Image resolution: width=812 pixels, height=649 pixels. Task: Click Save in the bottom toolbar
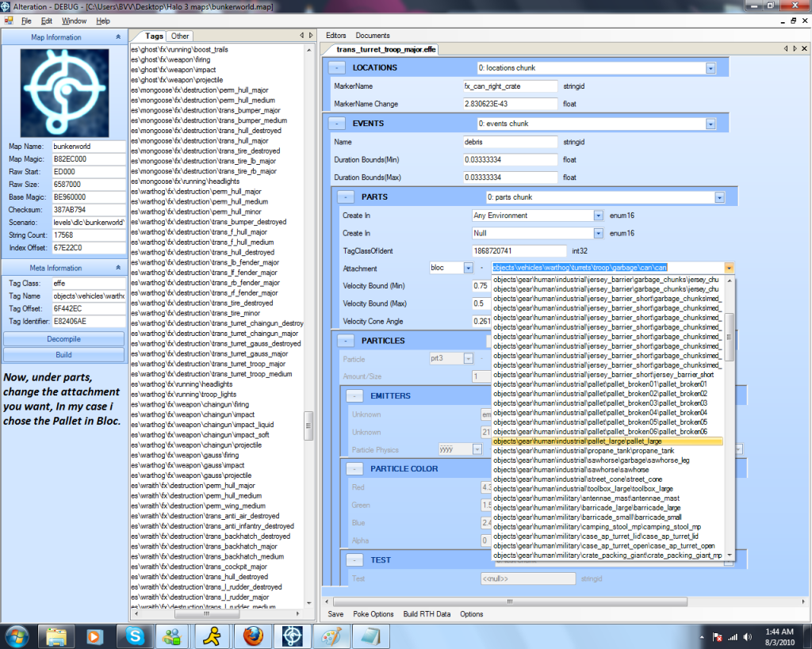335,614
